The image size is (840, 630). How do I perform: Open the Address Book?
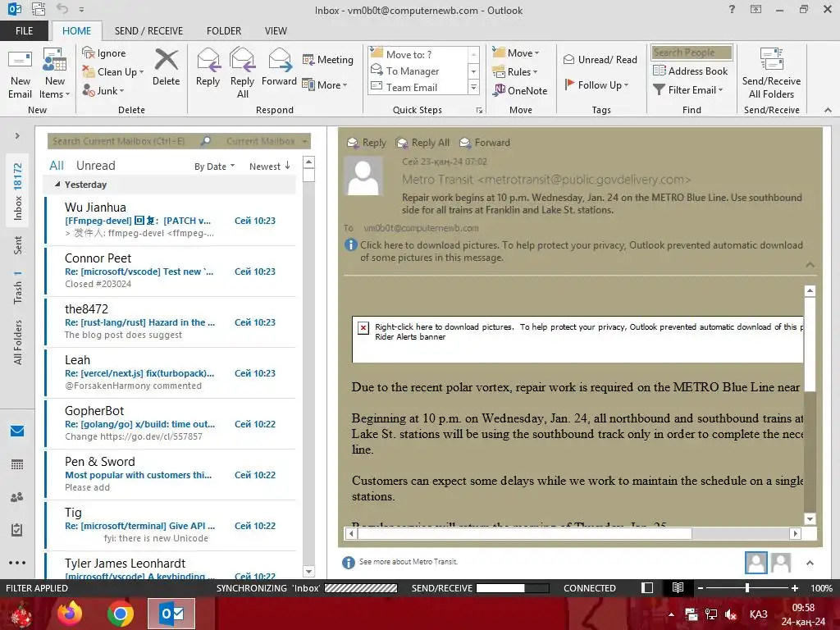[x=690, y=71]
